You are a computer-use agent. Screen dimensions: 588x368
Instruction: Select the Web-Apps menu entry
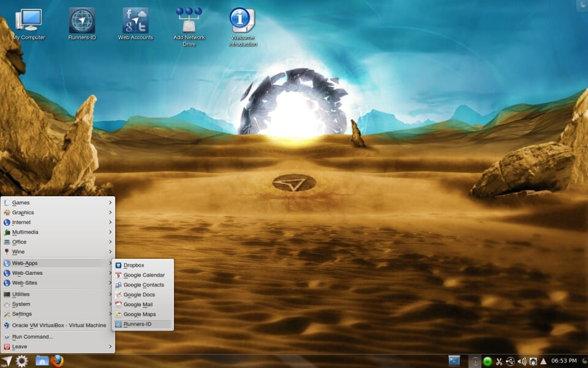pos(58,263)
